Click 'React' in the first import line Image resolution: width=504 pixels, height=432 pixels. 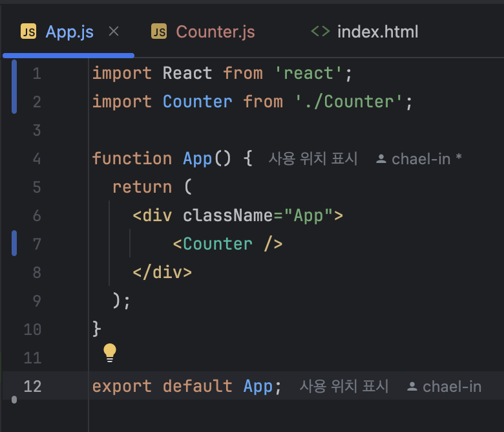(x=187, y=73)
